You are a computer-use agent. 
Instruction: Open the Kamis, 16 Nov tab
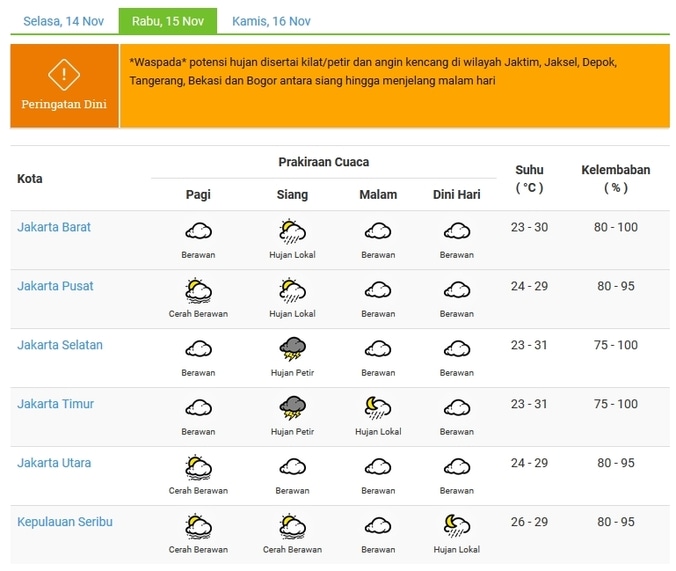point(271,21)
